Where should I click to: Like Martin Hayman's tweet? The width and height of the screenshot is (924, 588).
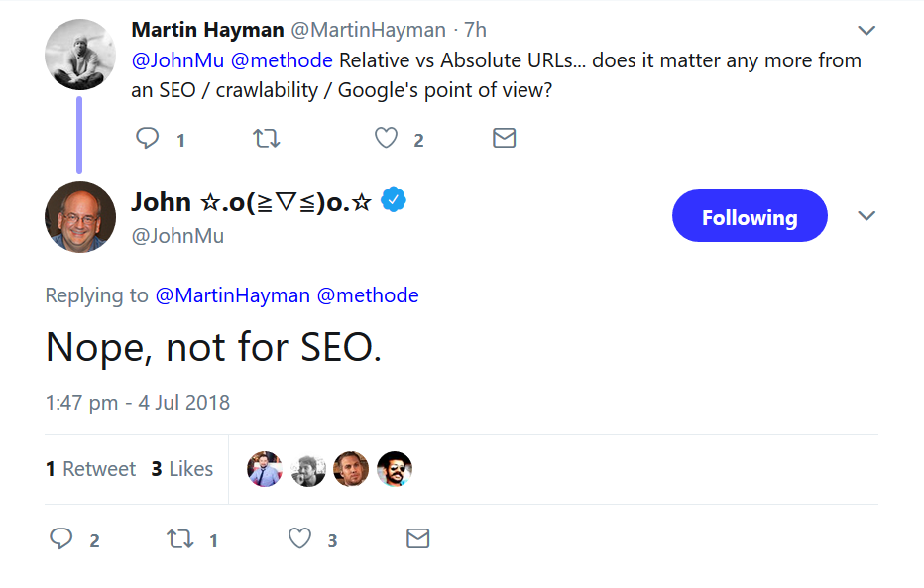click(385, 138)
